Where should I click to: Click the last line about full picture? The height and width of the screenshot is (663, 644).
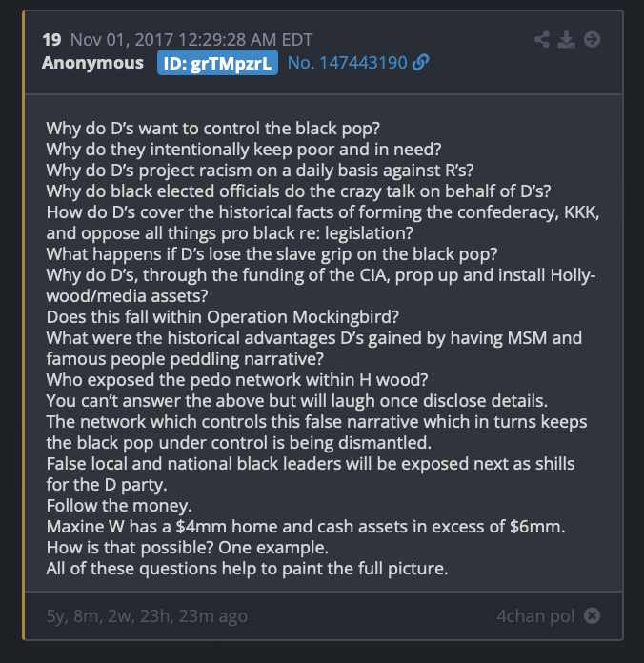(247, 569)
